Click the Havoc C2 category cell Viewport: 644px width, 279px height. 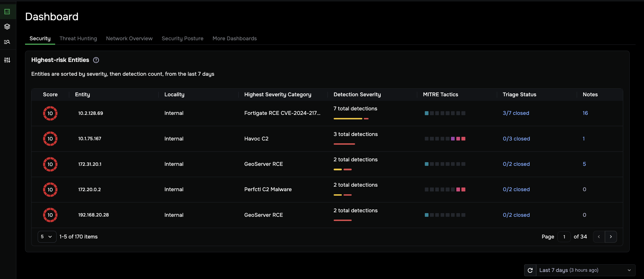pyautogui.click(x=256, y=139)
